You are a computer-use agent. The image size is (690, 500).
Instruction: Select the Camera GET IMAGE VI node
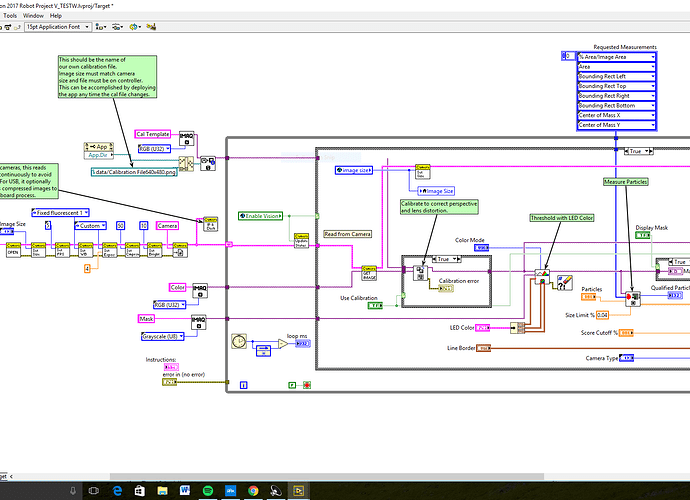[369, 273]
